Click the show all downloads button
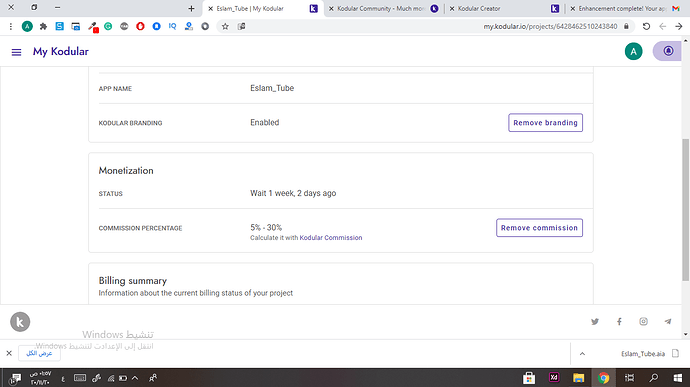 click(x=39, y=353)
